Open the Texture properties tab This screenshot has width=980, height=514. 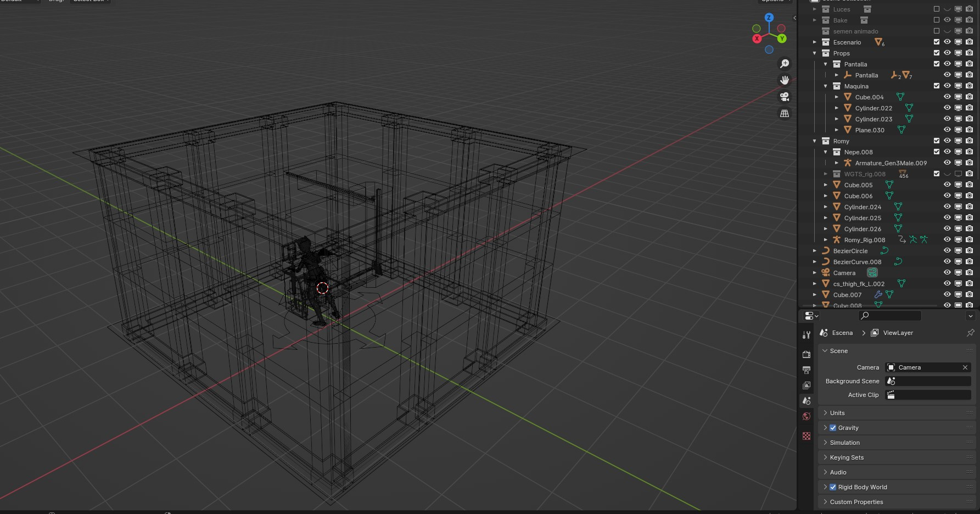coord(807,436)
